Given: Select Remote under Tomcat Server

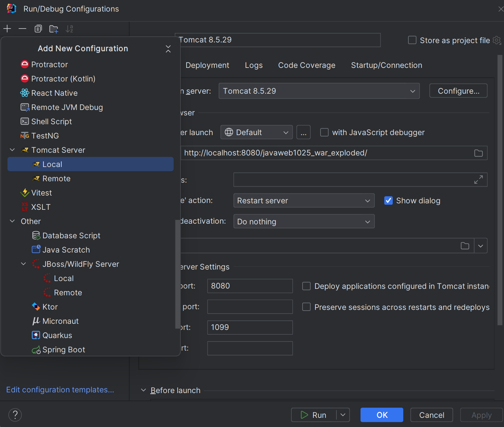Looking at the screenshot, I should coord(91,179).
